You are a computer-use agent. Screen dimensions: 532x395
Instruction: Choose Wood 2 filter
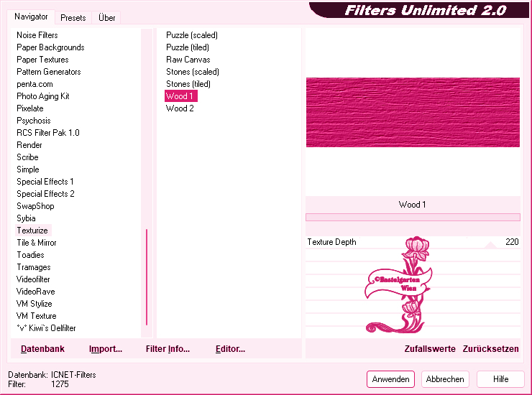[180, 108]
